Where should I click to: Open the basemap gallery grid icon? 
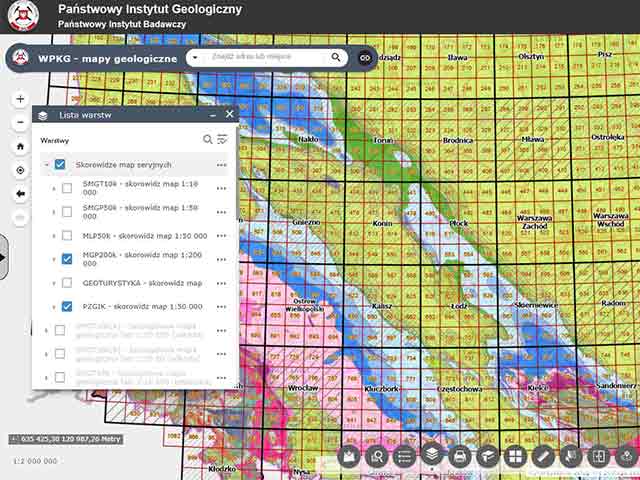coord(515,456)
